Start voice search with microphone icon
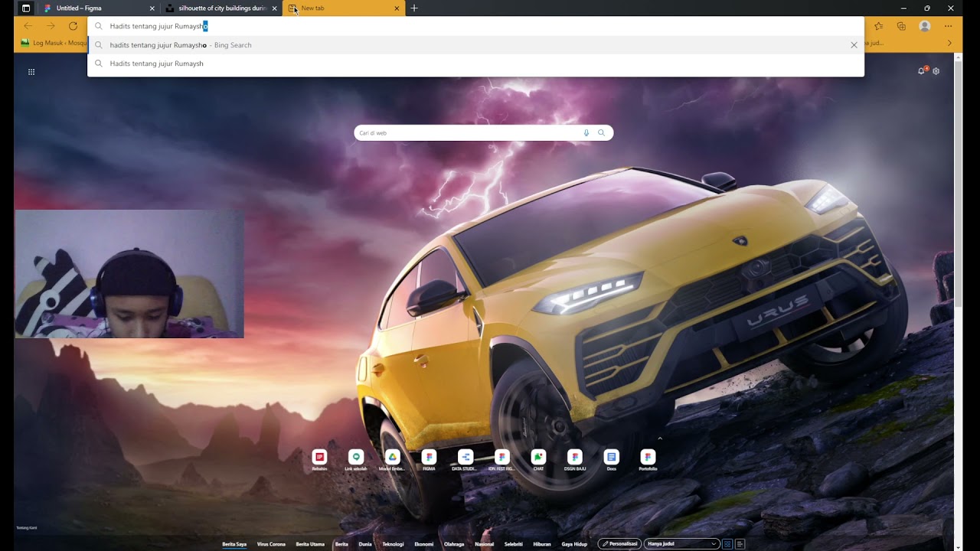Image resolution: width=980 pixels, height=551 pixels. tap(586, 133)
